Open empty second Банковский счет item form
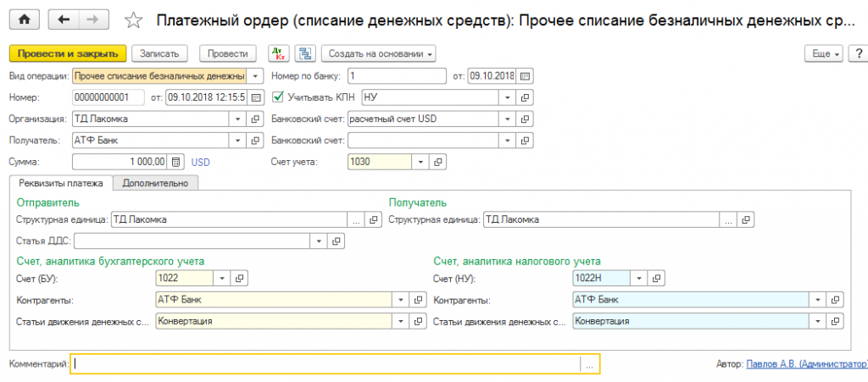Viewport: 868px width, 382px height. pos(526,141)
